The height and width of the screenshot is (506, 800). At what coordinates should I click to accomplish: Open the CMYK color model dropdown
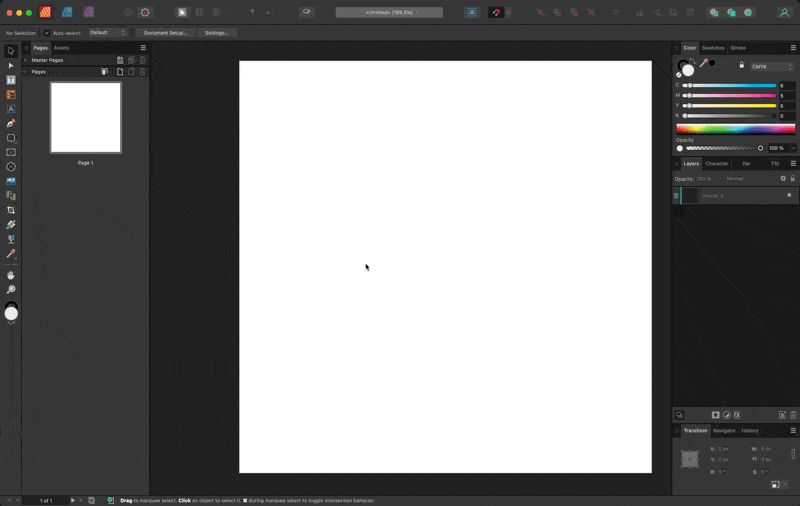coord(771,67)
